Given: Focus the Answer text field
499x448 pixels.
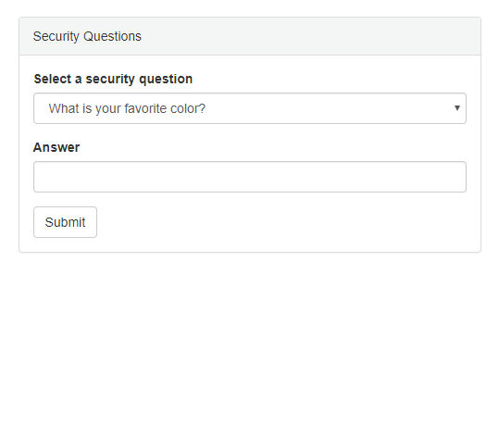Looking at the screenshot, I should click(x=250, y=177).
